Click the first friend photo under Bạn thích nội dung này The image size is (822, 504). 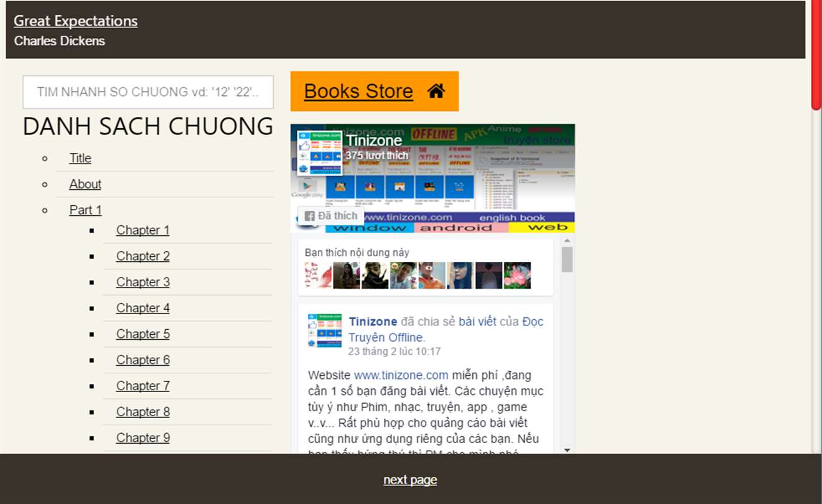click(318, 276)
